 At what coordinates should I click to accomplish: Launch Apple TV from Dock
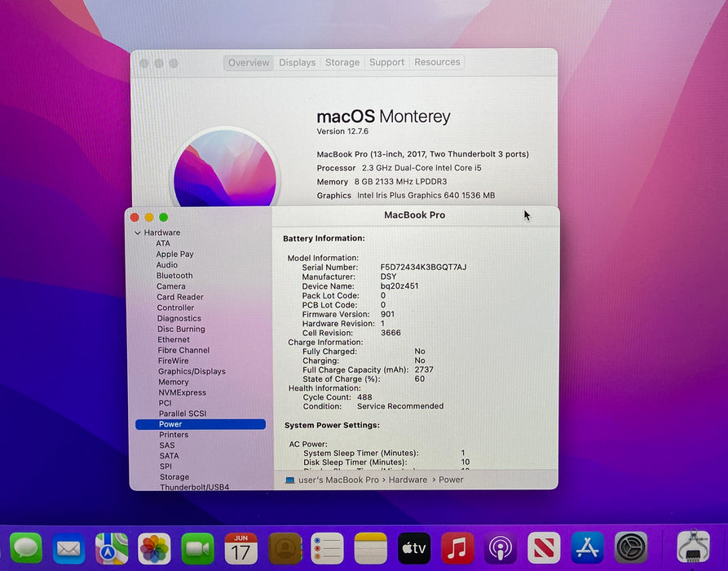(413, 549)
